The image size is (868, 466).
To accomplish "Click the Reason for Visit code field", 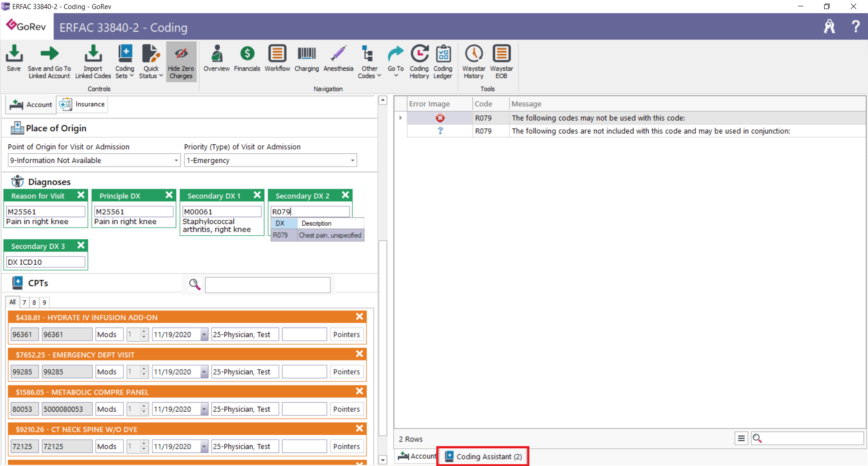I will coord(46,211).
